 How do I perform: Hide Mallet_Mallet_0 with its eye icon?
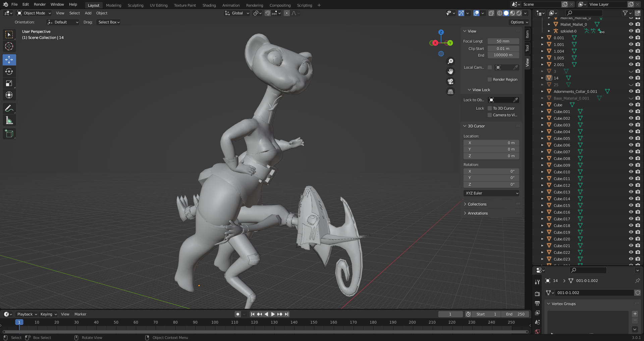631,24
